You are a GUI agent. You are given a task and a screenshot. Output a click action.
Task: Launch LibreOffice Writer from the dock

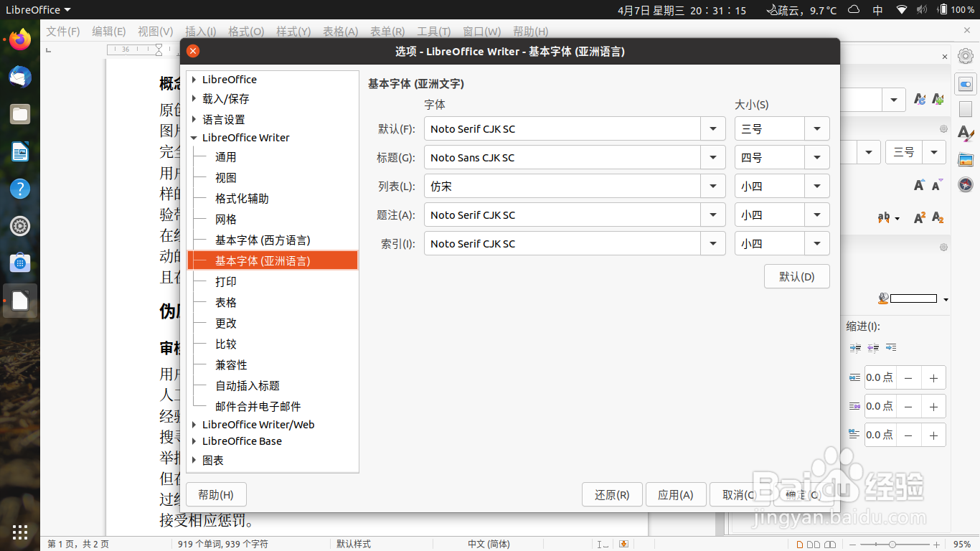(20, 151)
